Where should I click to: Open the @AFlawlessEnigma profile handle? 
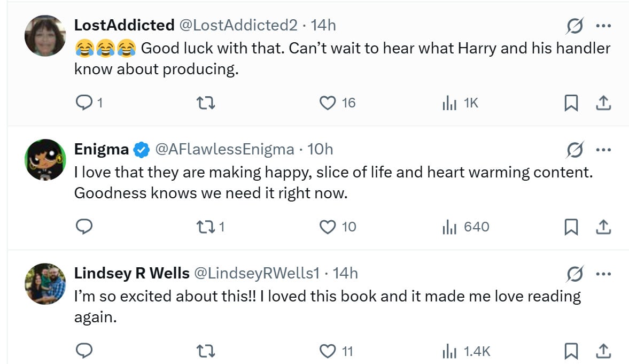(224, 149)
